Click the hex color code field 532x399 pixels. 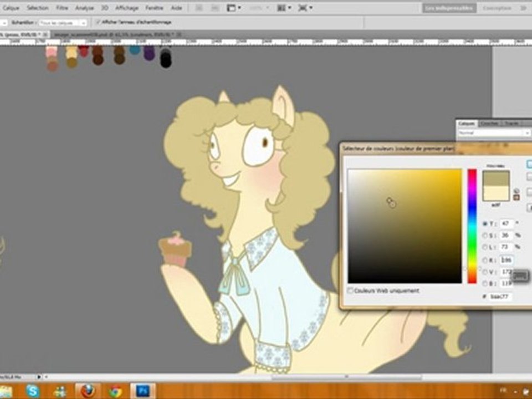click(x=500, y=296)
